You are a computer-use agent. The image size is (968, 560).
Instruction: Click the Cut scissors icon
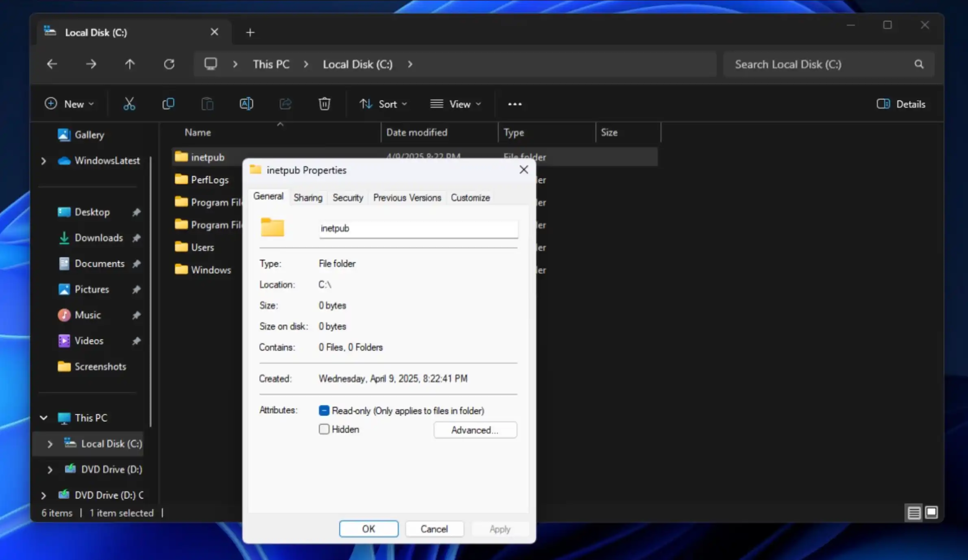pyautogui.click(x=129, y=104)
